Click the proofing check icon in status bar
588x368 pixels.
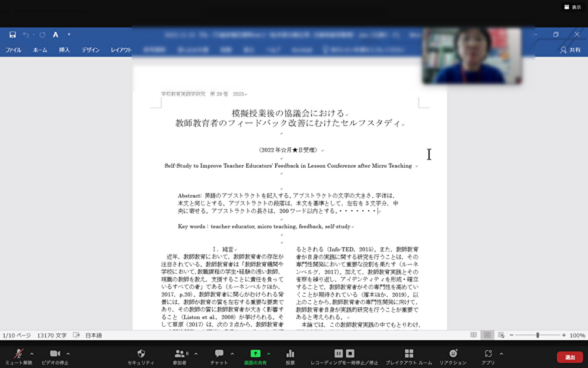click(76, 335)
